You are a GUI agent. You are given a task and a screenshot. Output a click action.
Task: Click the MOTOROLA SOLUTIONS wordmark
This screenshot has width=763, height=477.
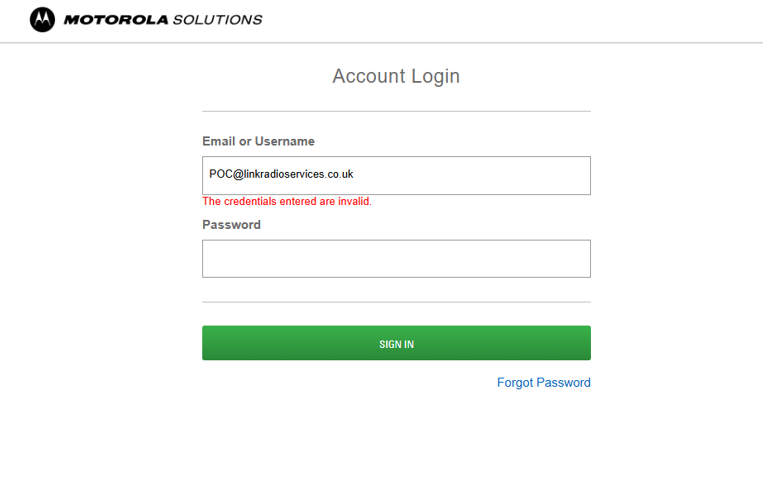tap(163, 20)
